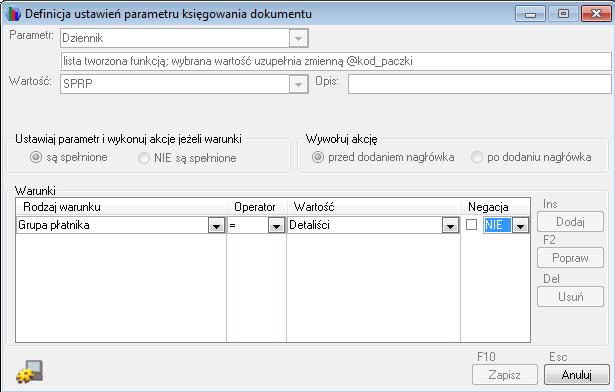
Task: Select the 'NIE są spełnione' radio button
Action: point(144,158)
